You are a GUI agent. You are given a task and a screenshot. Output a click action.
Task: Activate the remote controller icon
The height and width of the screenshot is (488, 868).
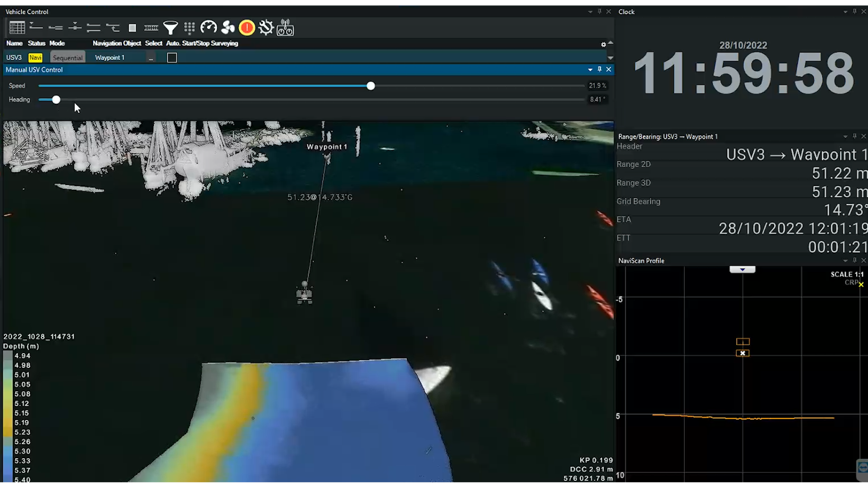click(x=285, y=27)
